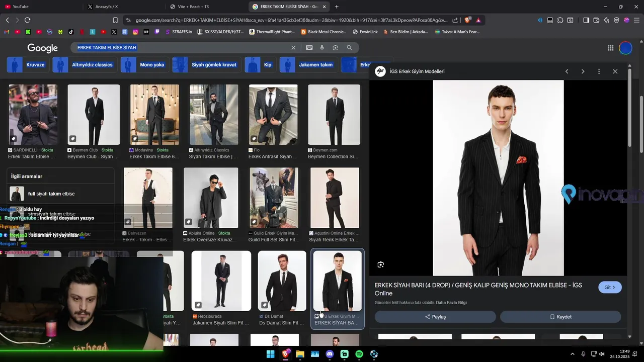The width and height of the screenshot is (644, 362).
Task: Click the address bar URL
Action: (x=291, y=20)
